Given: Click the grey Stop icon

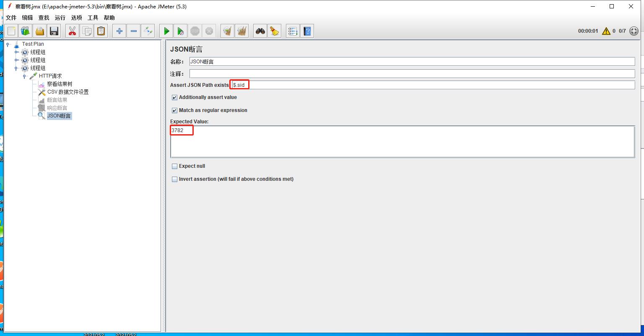Looking at the screenshot, I should [x=195, y=31].
